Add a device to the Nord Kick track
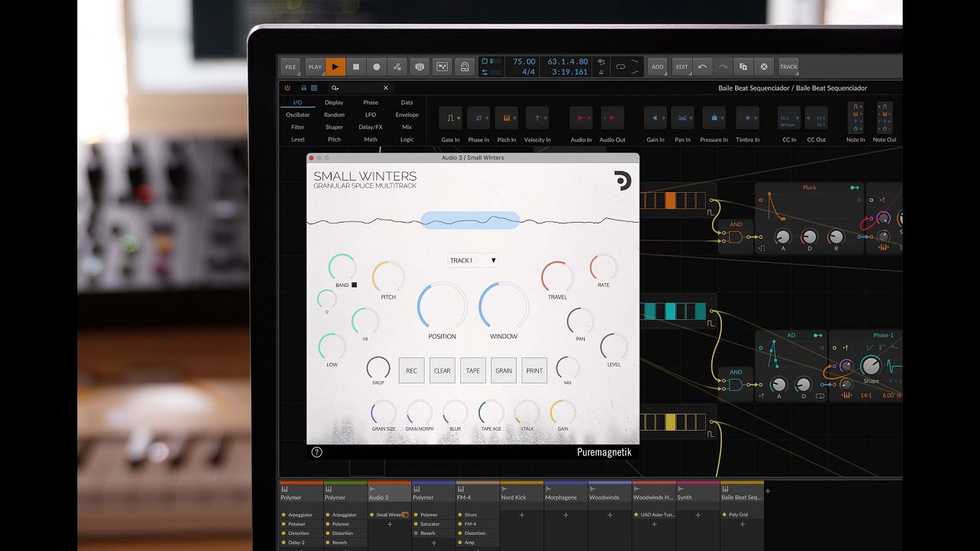The image size is (980, 551). (x=522, y=516)
